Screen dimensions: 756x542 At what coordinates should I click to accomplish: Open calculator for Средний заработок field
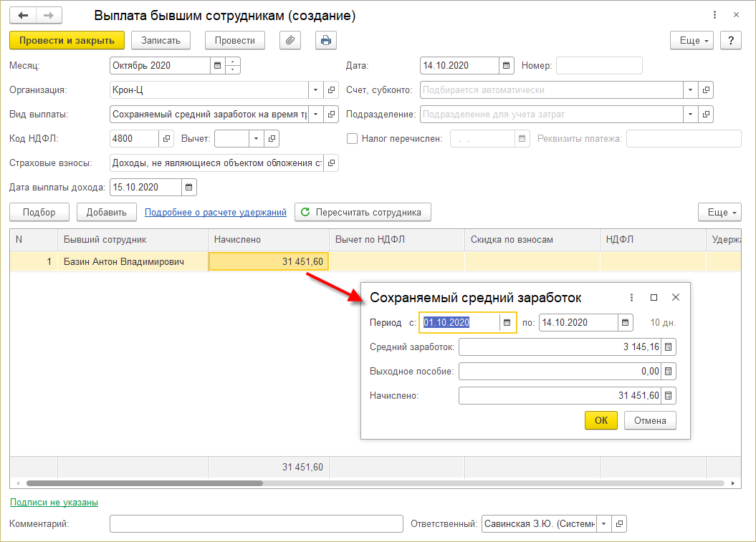[669, 347]
